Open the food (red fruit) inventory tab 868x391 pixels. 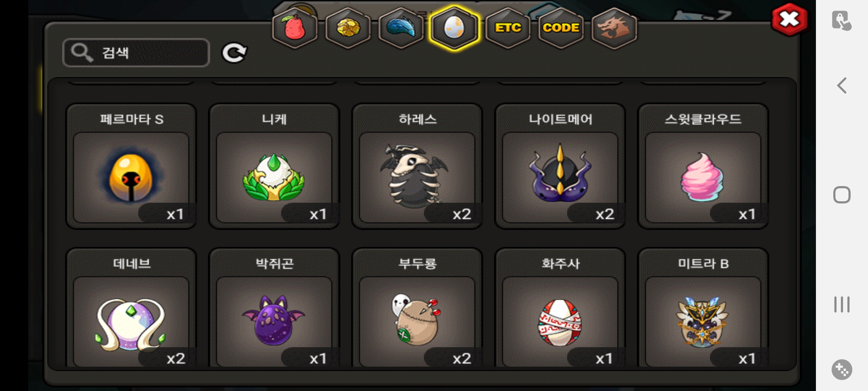click(x=295, y=28)
